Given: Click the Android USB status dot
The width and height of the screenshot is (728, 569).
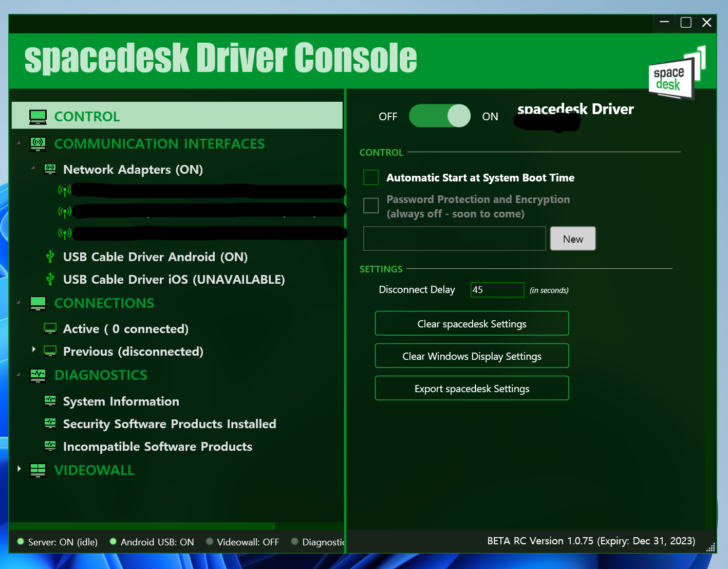Looking at the screenshot, I should pyautogui.click(x=113, y=541).
